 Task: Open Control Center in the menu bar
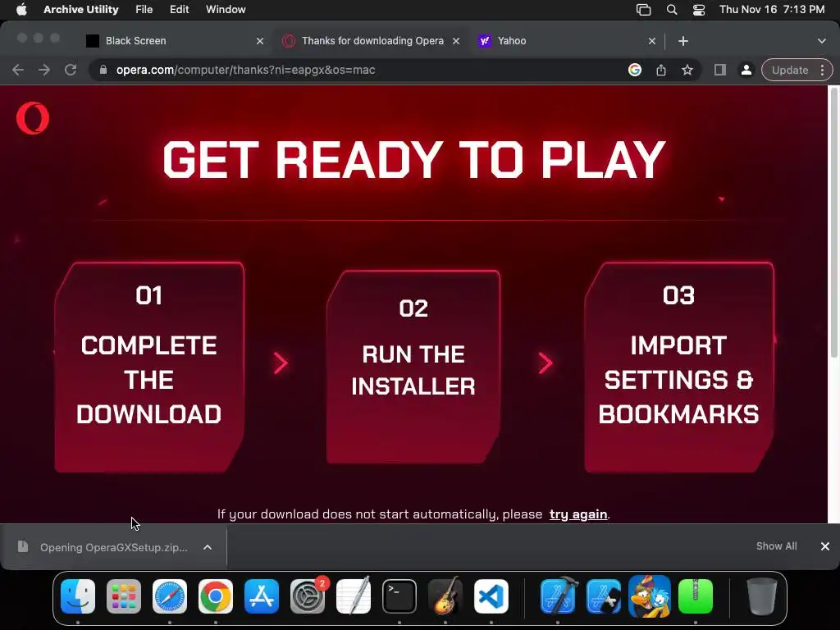point(699,10)
